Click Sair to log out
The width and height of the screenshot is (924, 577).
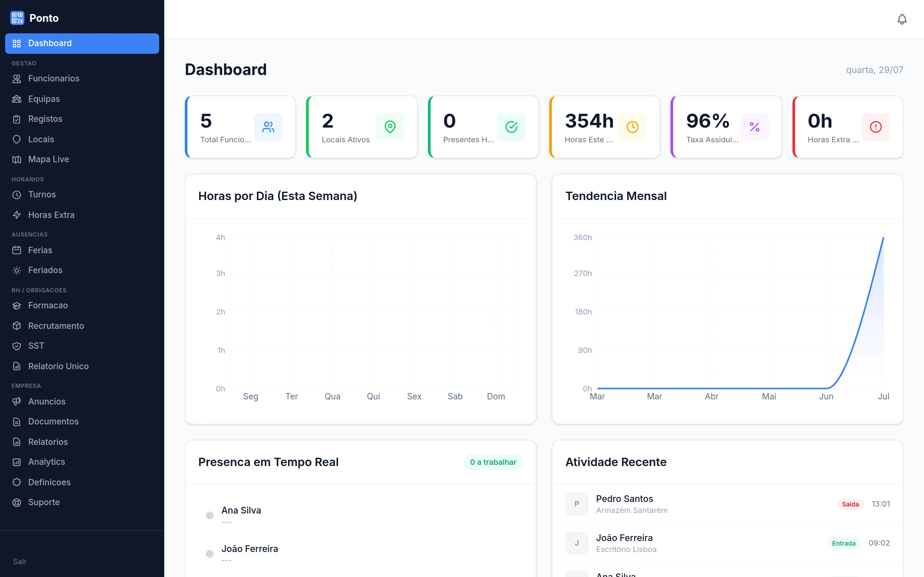click(x=20, y=561)
